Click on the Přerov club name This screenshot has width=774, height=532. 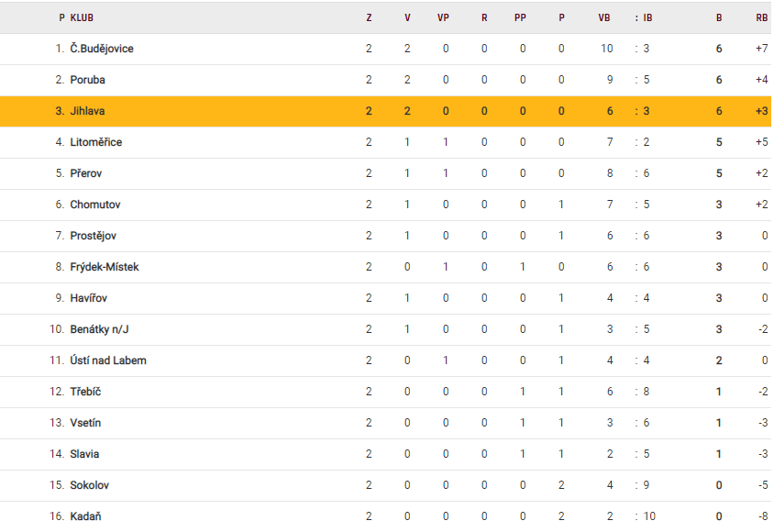point(87,173)
